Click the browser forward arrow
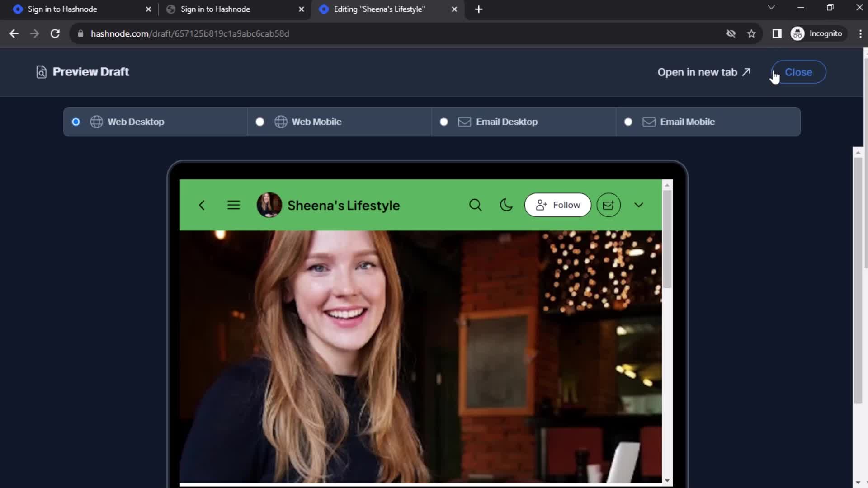 pyautogui.click(x=34, y=33)
